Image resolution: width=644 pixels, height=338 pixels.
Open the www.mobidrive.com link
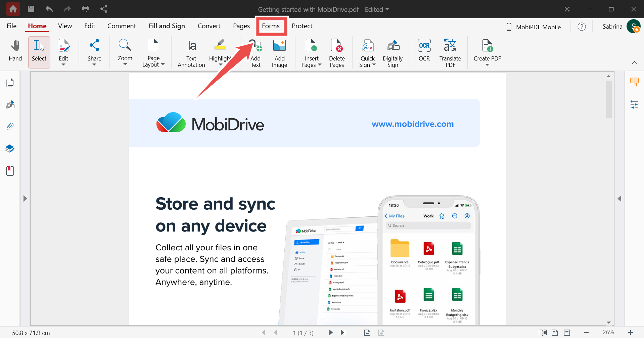[x=412, y=124]
